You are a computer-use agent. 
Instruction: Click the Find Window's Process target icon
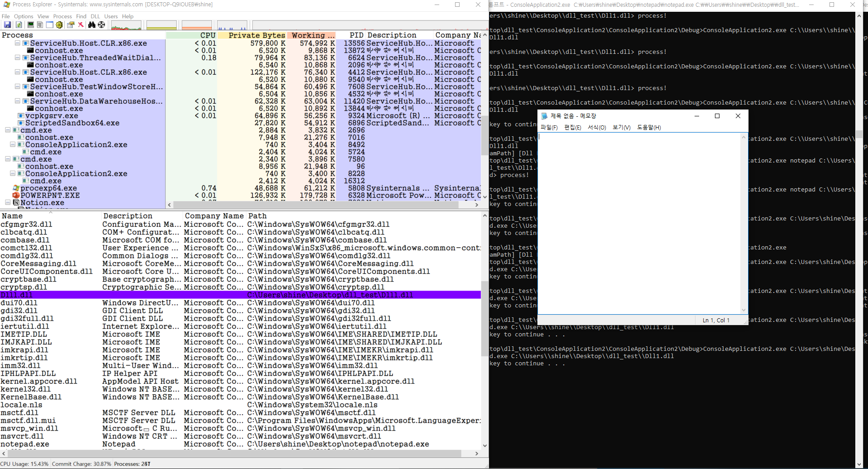click(x=101, y=25)
